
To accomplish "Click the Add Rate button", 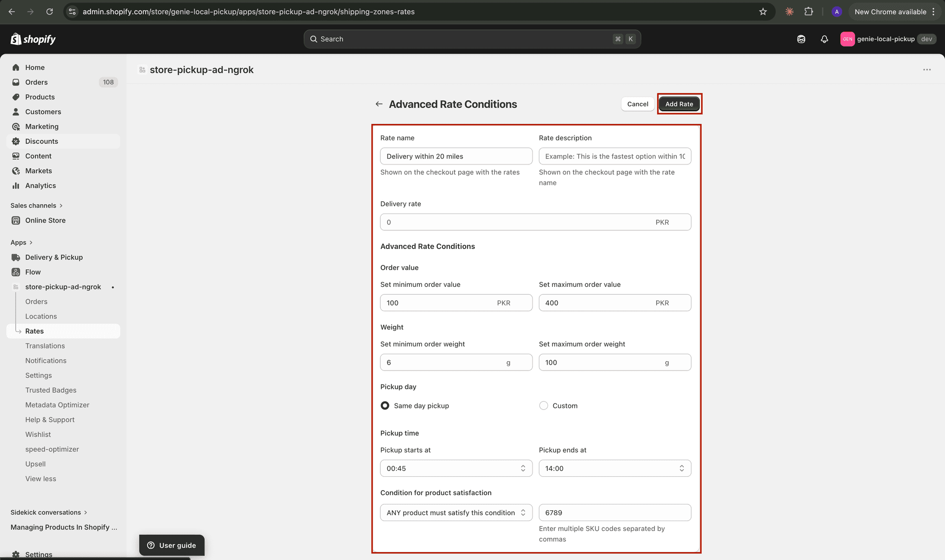I will (x=679, y=104).
